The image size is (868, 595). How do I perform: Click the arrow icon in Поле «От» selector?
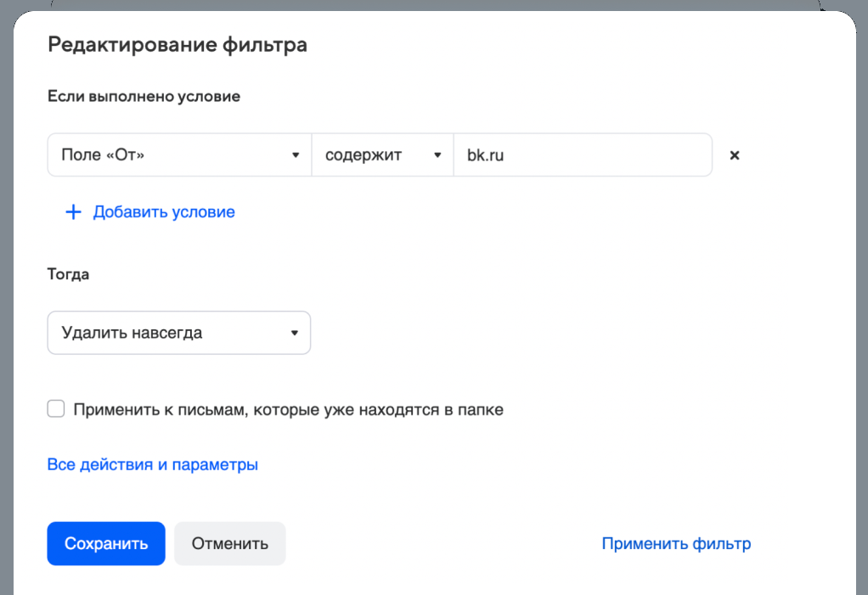(296, 155)
